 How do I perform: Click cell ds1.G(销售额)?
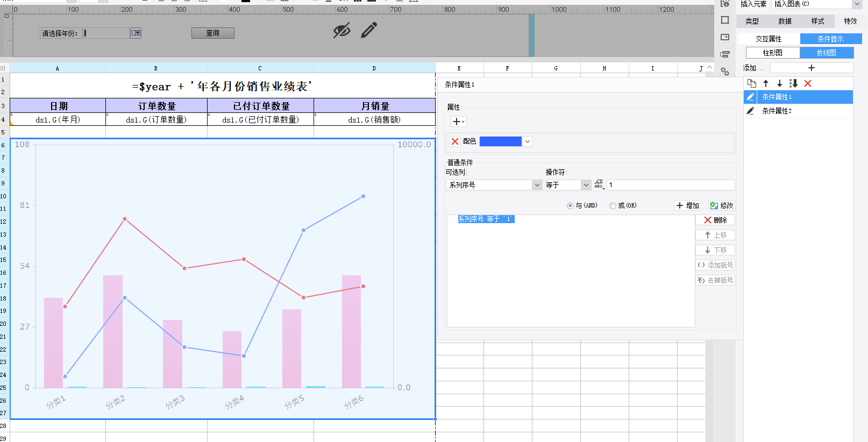click(374, 119)
